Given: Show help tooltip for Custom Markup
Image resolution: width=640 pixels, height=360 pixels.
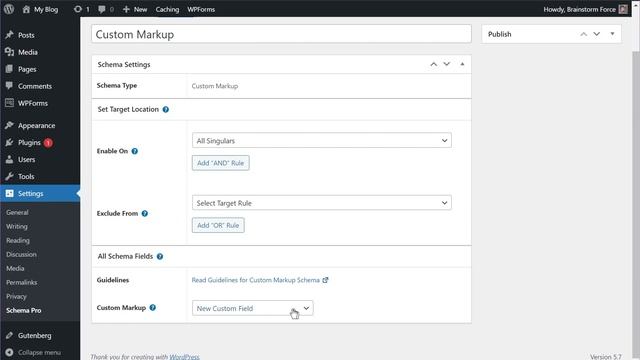Looking at the screenshot, I should pos(153,308).
